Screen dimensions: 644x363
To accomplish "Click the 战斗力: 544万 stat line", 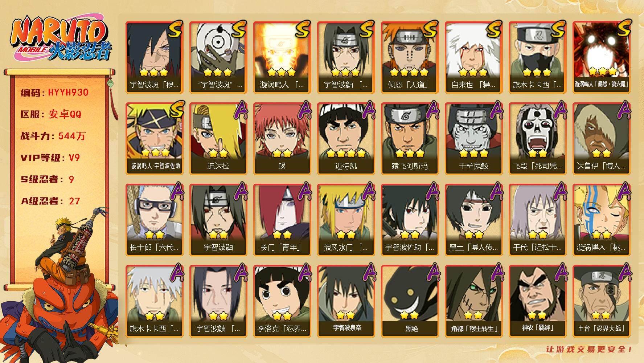I will pyautogui.click(x=53, y=136).
